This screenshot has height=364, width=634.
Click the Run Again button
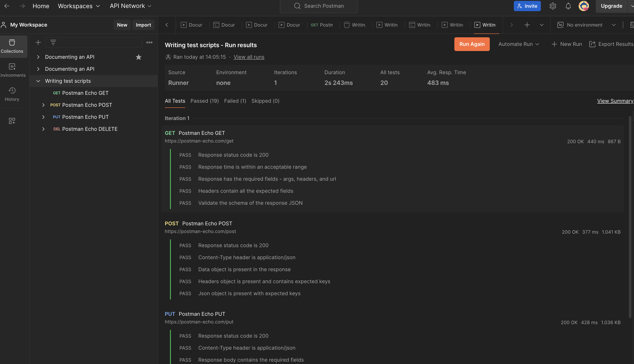(x=472, y=44)
